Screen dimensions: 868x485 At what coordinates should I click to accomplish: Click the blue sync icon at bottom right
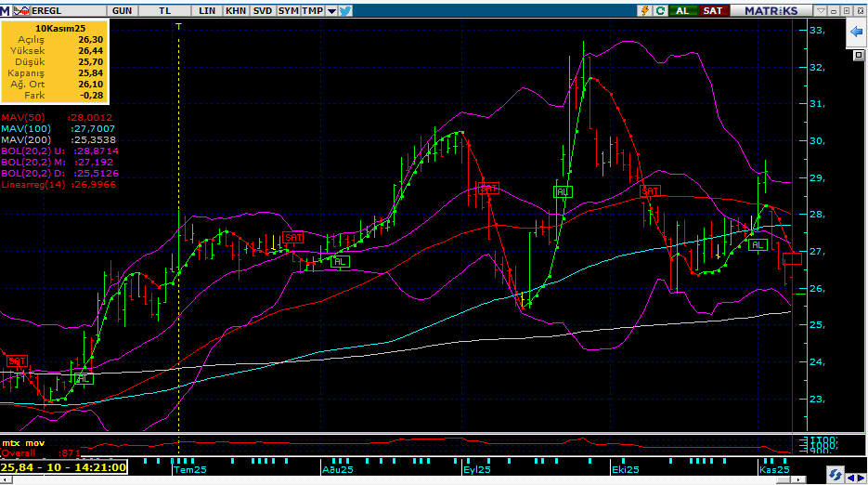click(836, 475)
